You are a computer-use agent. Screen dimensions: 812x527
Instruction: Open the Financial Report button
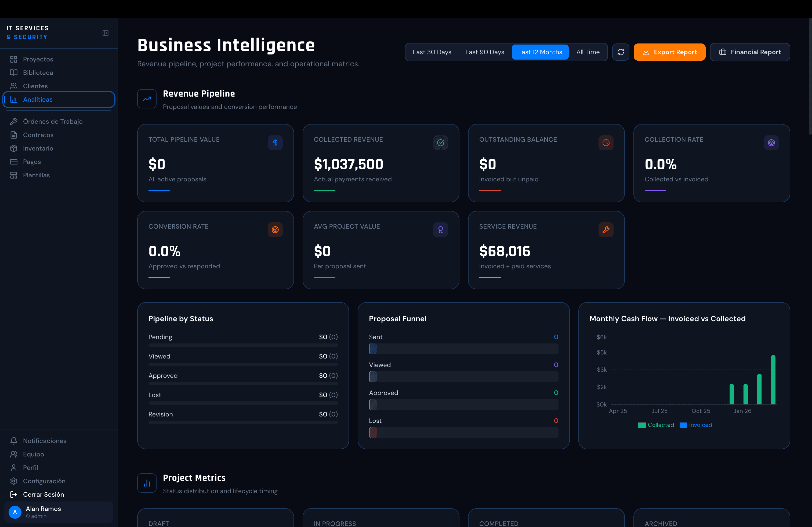pyautogui.click(x=749, y=52)
